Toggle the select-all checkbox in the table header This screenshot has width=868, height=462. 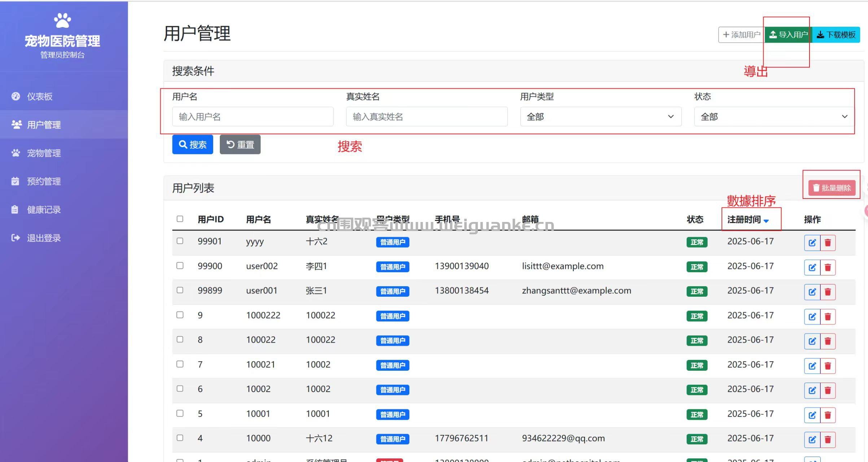180,219
